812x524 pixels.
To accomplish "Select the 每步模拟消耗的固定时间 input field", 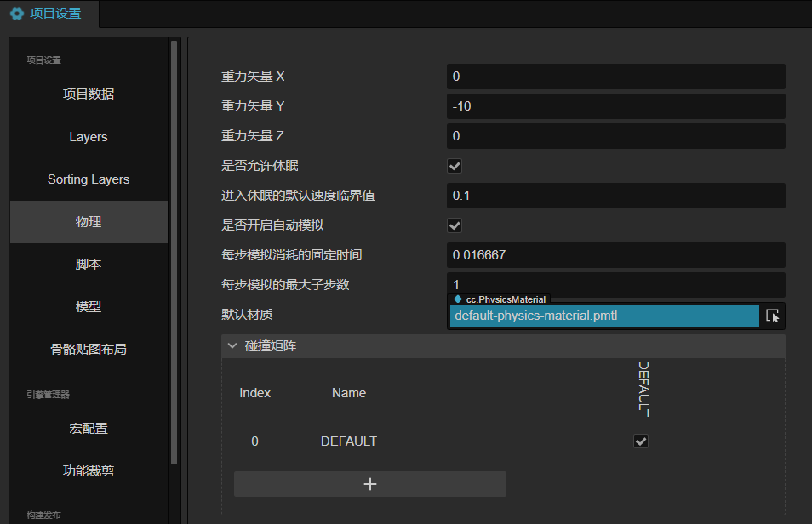I will coord(615,254).
